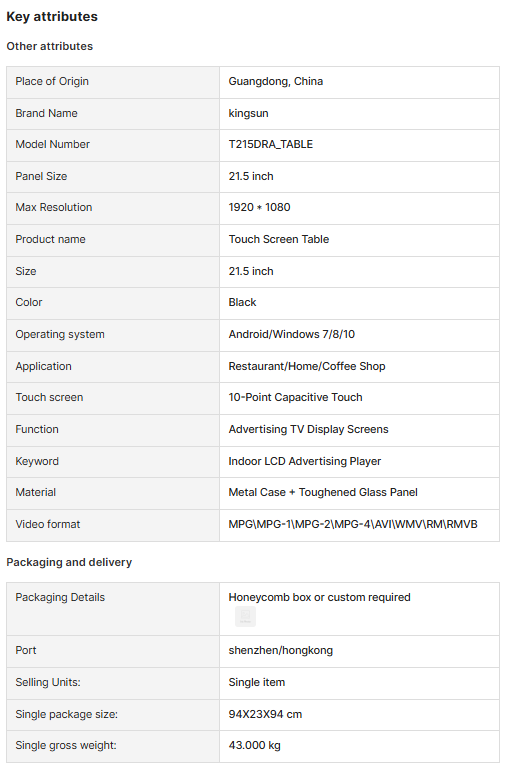Viewport: 512px width, 772px height.
Task: Select Advertising TV Display Screens text
Action: [x=308, y=429]
